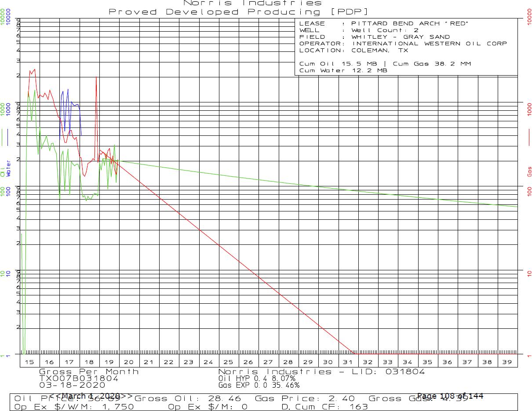
Task: Click the FIELD Whitley - Gray Sand text
Action: click(375, 37)
